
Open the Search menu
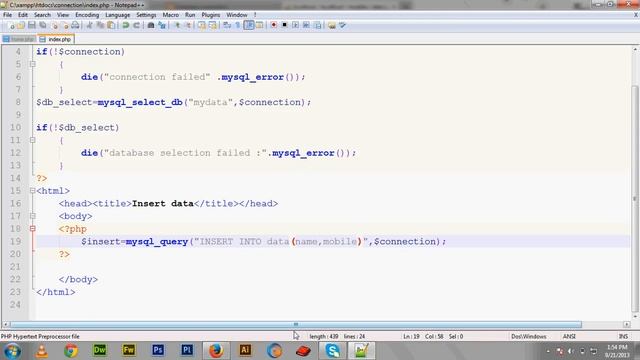42,15
